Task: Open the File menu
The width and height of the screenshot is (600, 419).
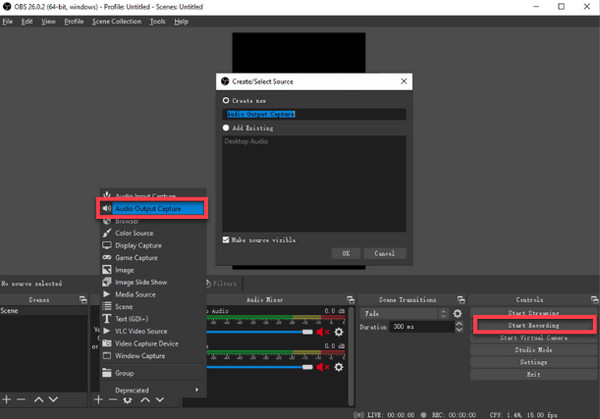Action: point(8,21)
